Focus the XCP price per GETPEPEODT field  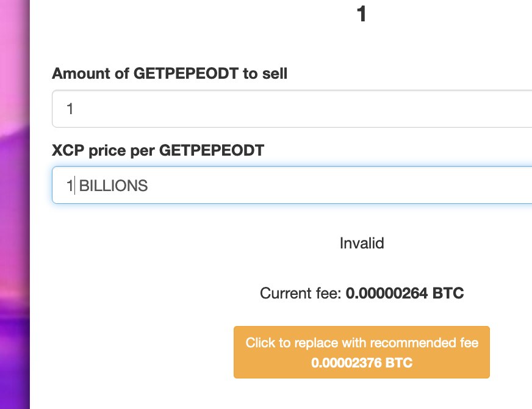tap(292, 185)
